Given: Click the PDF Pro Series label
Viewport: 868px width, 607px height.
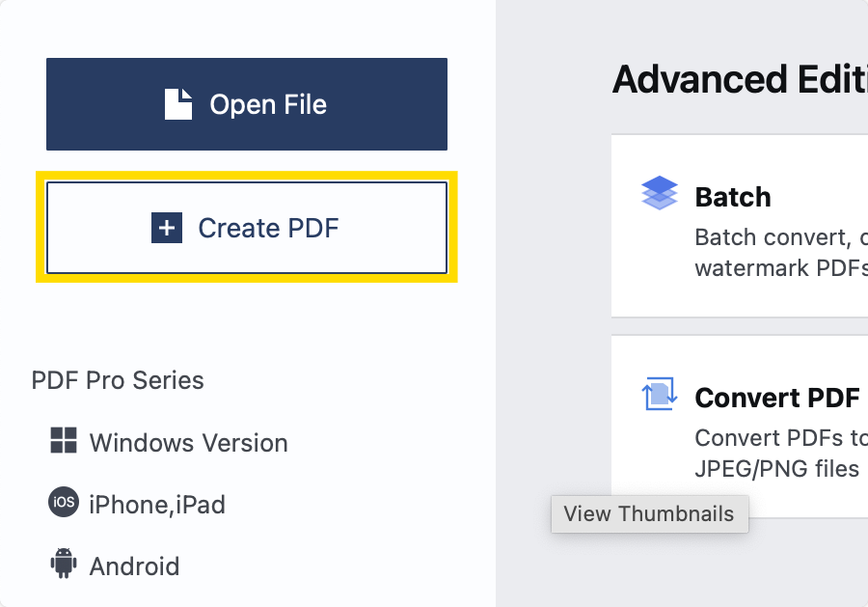Looking at the screenshot, I should (118, 380).
